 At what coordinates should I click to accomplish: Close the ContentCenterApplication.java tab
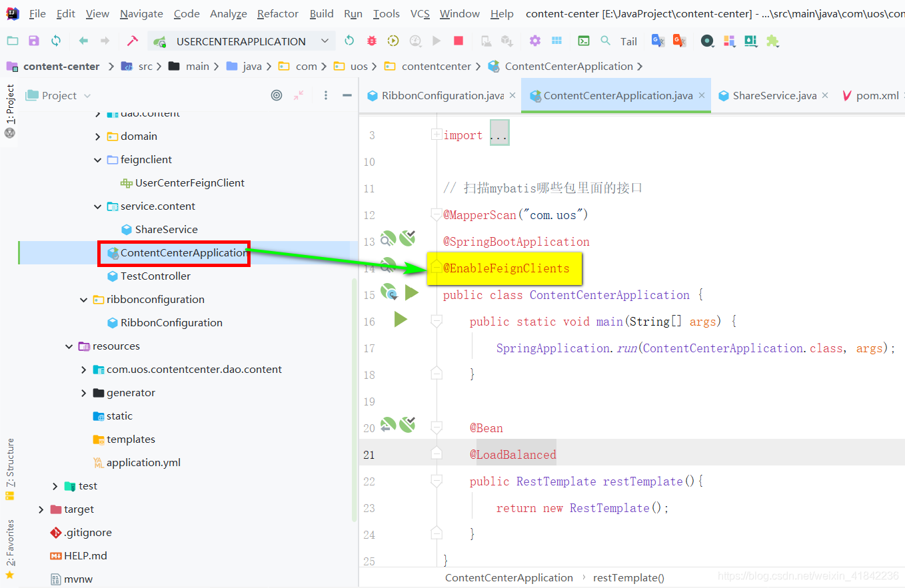(702, 96)
